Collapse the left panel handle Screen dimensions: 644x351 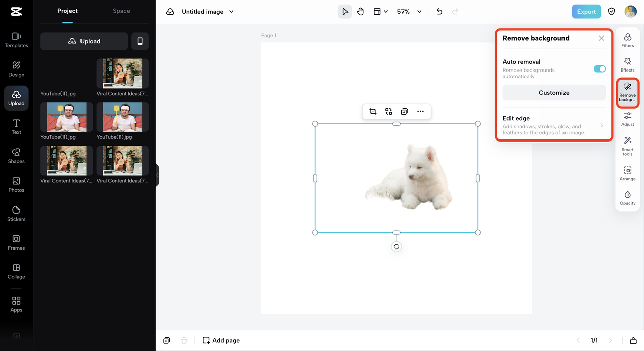[x=157, y=175]
